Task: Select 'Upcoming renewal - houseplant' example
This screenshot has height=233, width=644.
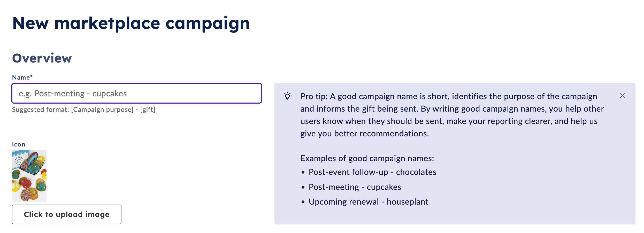Action: pos(369,202)
